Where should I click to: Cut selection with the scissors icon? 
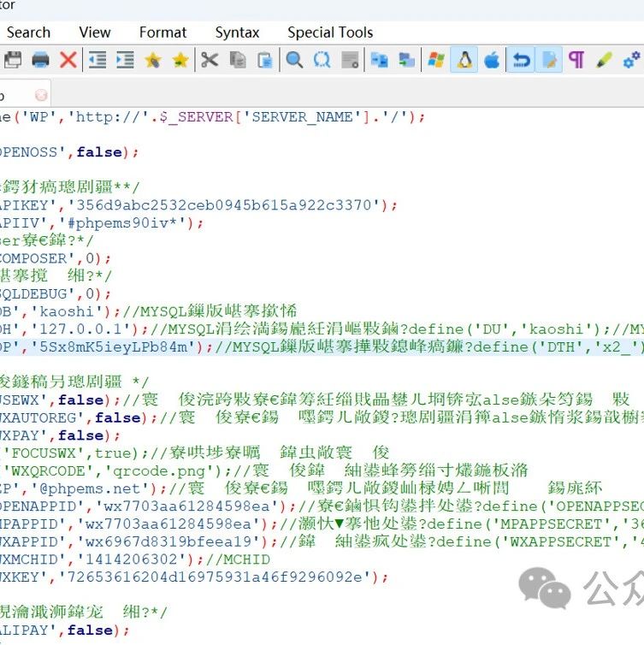click(210, 60)
